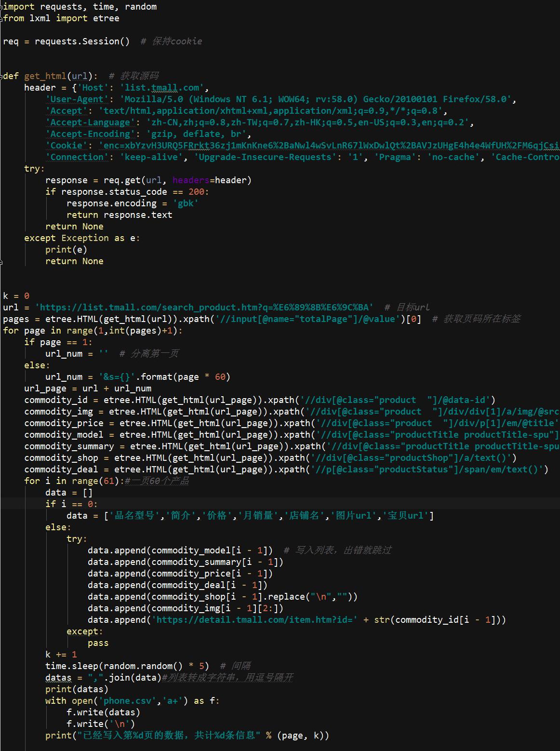Click the comment '#一页60个产品'
560x751 pixels.
point(157,481)
